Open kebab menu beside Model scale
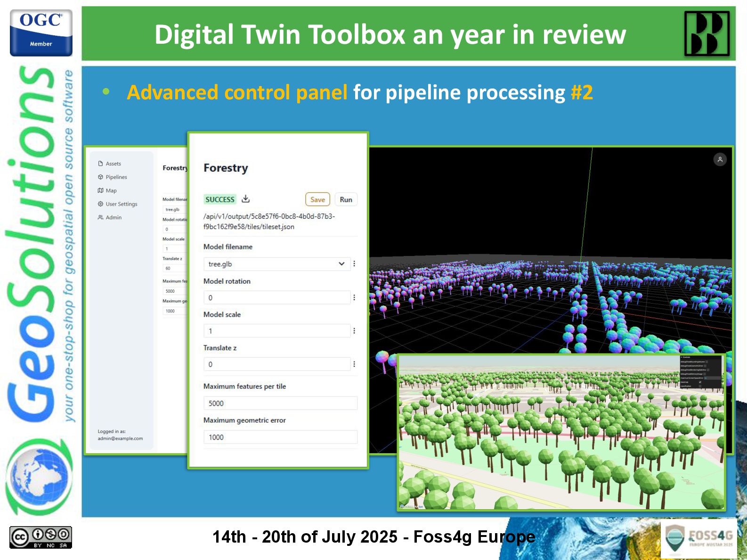The width and height of the screenshot is (747, 560). tap(354, 331)
